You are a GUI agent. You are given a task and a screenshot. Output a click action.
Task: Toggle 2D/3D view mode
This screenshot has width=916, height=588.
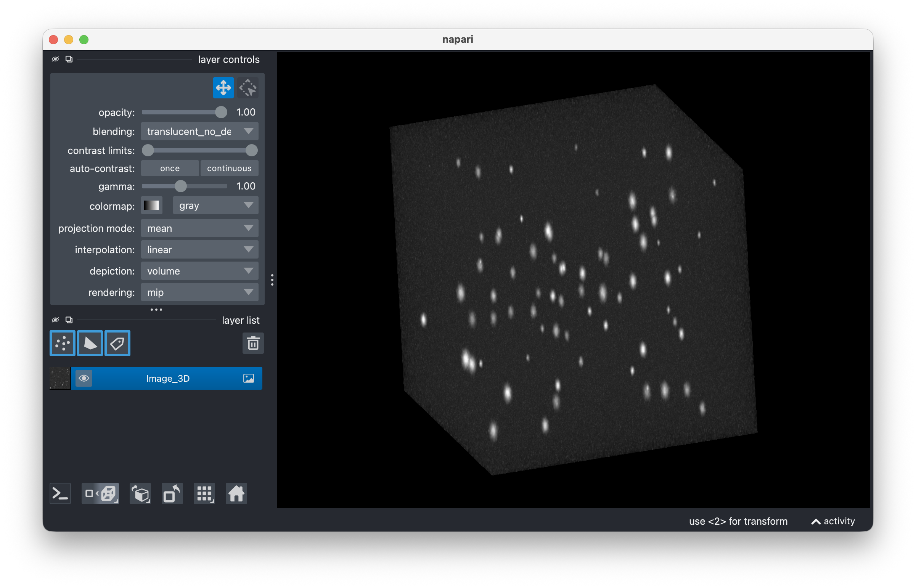point(100,494)
